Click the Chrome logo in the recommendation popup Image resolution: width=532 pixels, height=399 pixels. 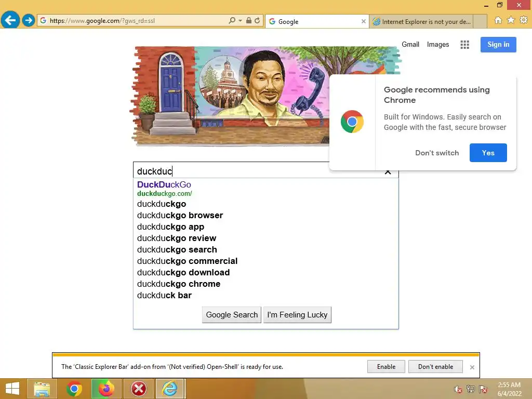[x=352, y=122]
